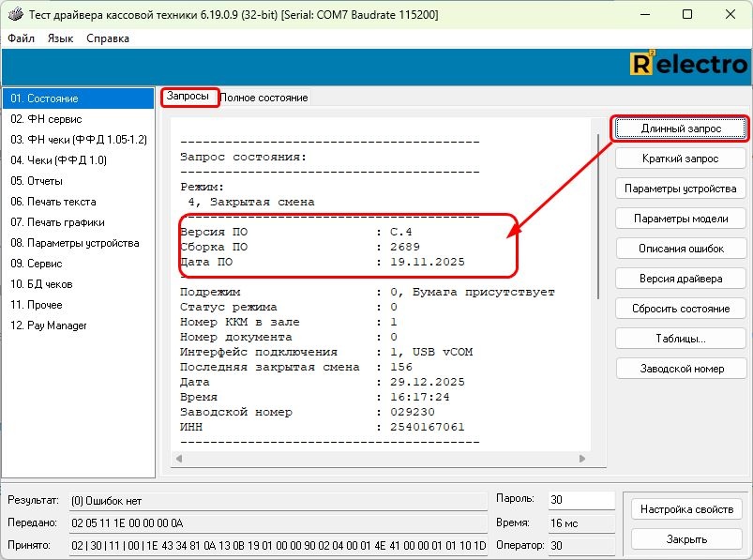Open 12. Pay Manager section

pos(49,325)
